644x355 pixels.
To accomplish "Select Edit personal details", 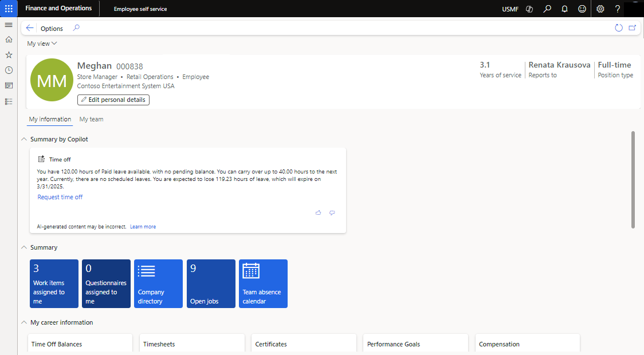I will pyautogui.click(x=113, y=100).
